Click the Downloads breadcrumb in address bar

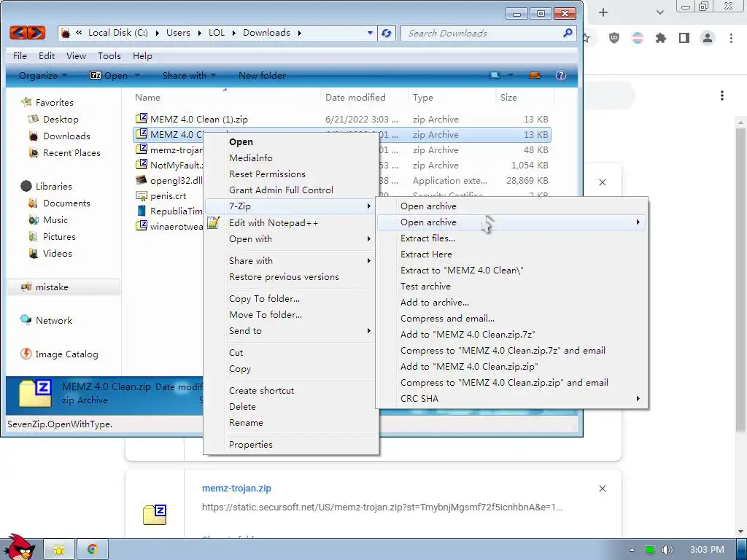266,33
